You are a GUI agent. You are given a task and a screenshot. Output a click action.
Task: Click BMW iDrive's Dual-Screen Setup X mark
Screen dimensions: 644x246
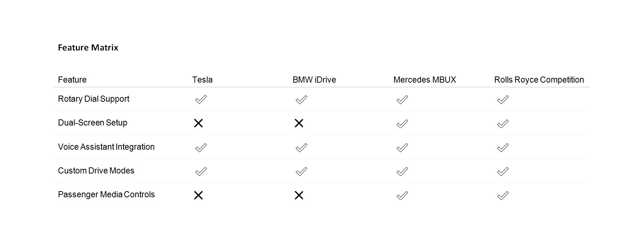click(299, 123)
